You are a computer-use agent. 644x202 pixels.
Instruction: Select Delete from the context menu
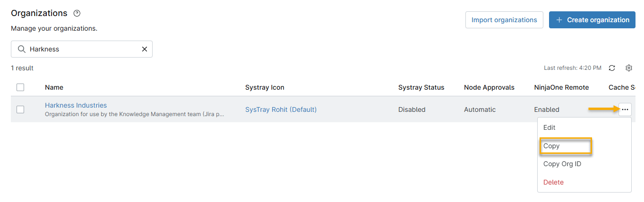[x=553, y=182]
